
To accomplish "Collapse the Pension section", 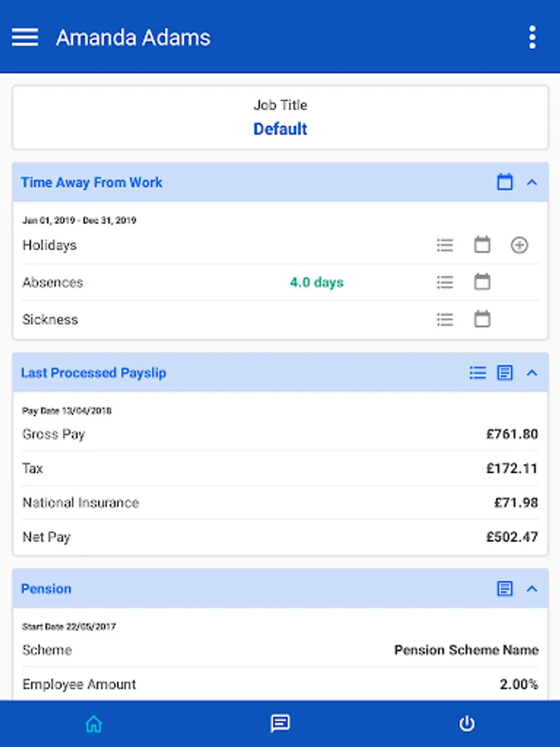I will click(x=533, y=588).
